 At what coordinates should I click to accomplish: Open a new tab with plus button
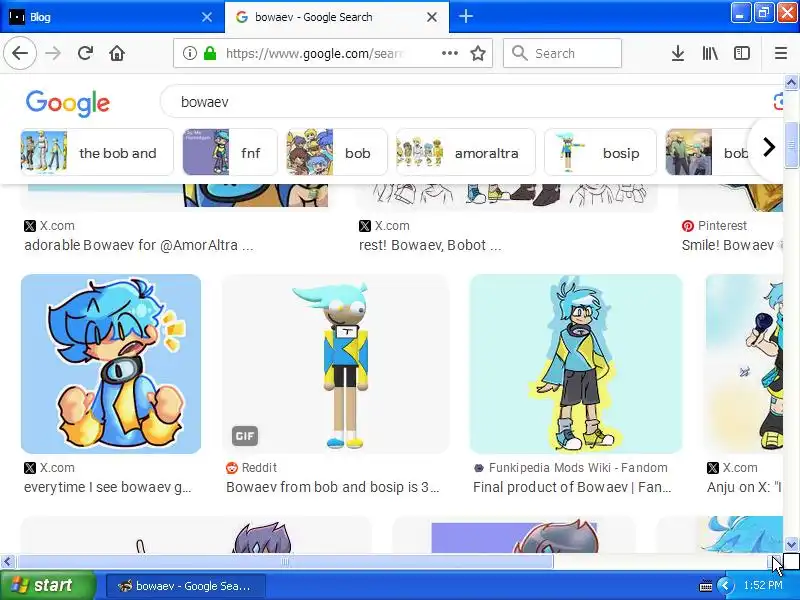coord(465,17)
